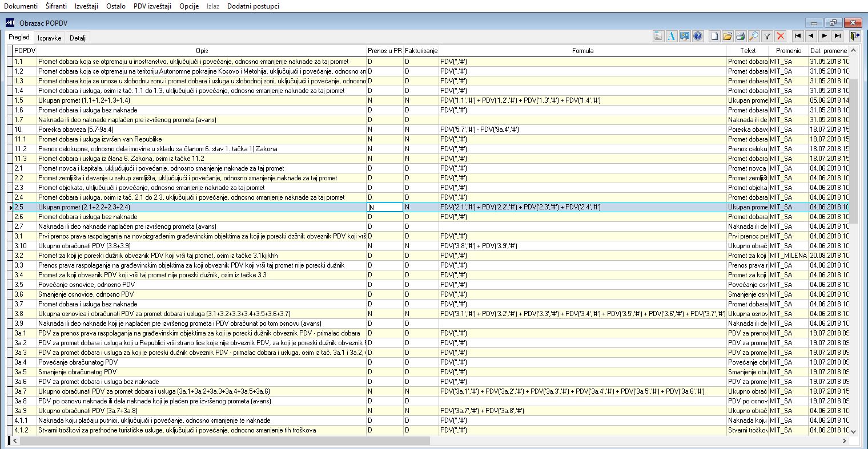Select row 3.10 Ukupno obračunati PDV (3.8+3.9)
The height and width of the screenshot is (449, 868).
(202, 246)
